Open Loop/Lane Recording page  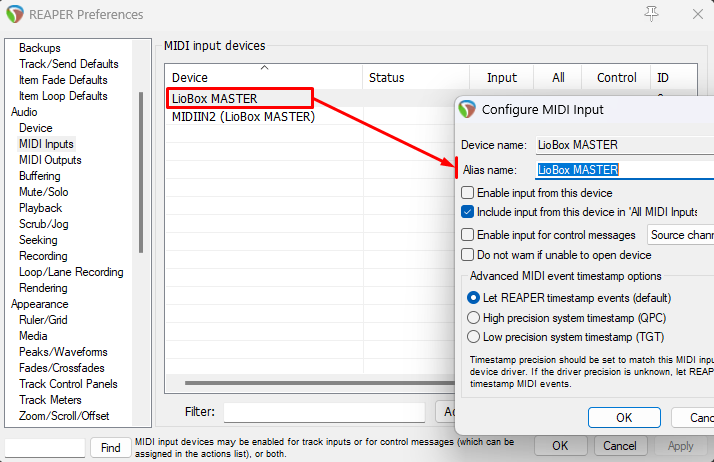click(x=71, y=272)
